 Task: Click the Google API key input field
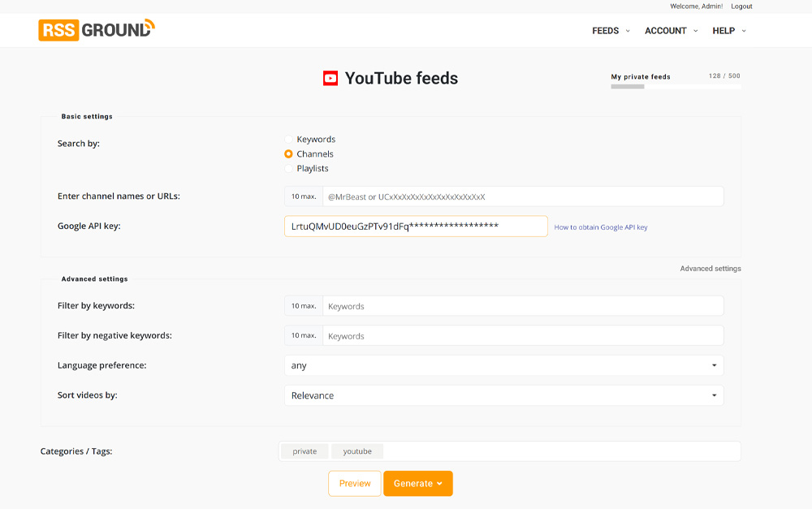point(416,226)
